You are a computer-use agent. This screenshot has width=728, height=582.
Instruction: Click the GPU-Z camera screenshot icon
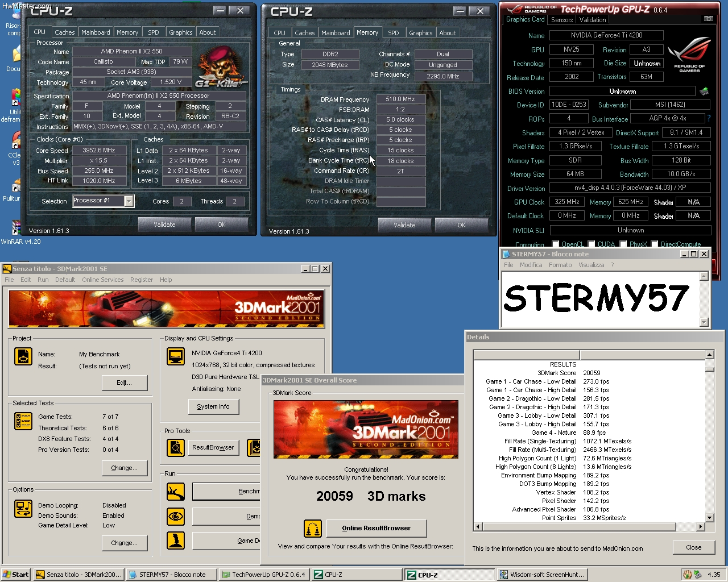[709, 19]
